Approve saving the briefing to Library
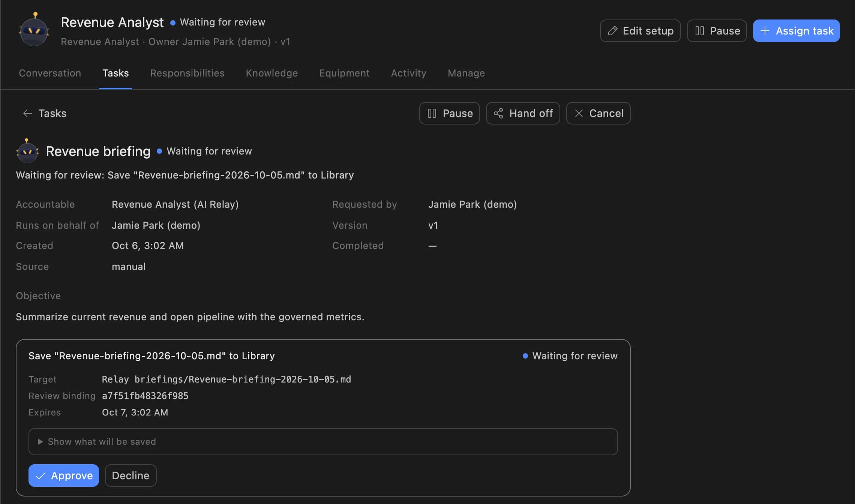Viewport: 855px width, 504px height. tap(64, 475)
